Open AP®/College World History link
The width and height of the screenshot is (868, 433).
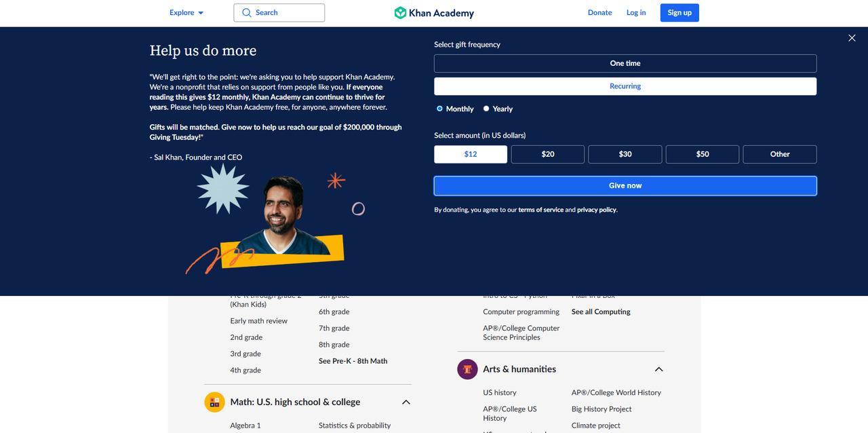coord(616,393)
